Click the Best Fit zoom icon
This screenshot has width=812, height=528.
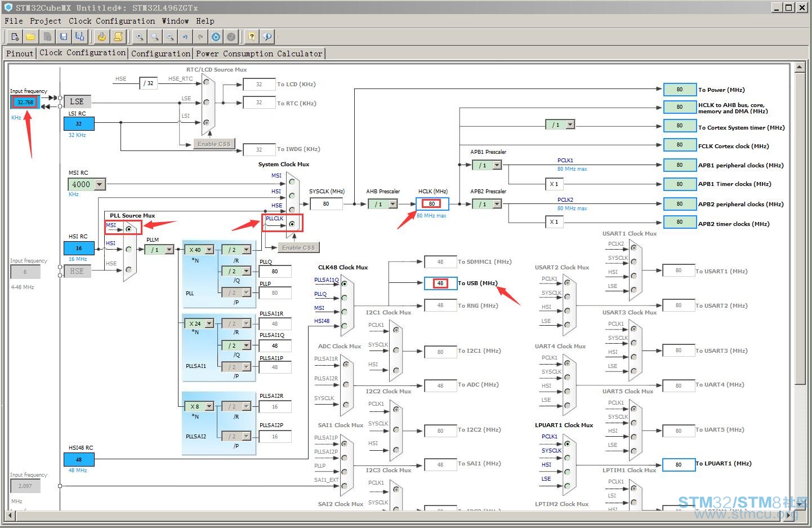pos(155,37)
